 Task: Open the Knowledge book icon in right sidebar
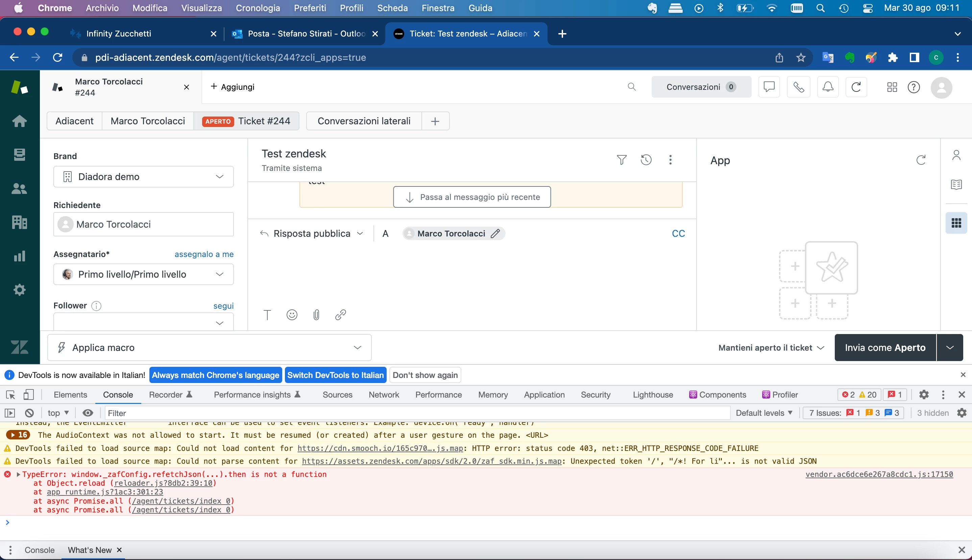(x=956, y=185)
